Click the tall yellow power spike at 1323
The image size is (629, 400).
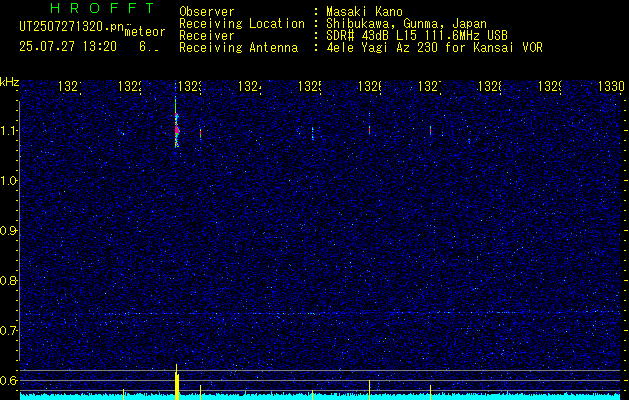(x=177, y=382)
